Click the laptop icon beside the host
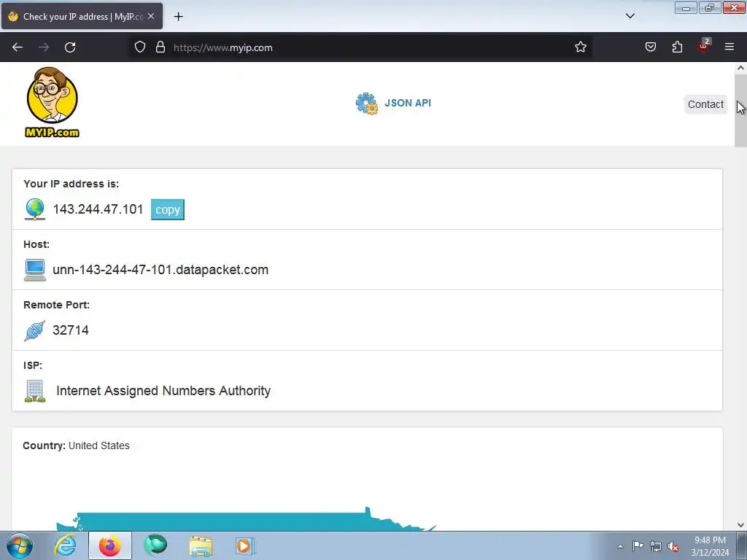The image size is (747, 560). coord(35,270)
